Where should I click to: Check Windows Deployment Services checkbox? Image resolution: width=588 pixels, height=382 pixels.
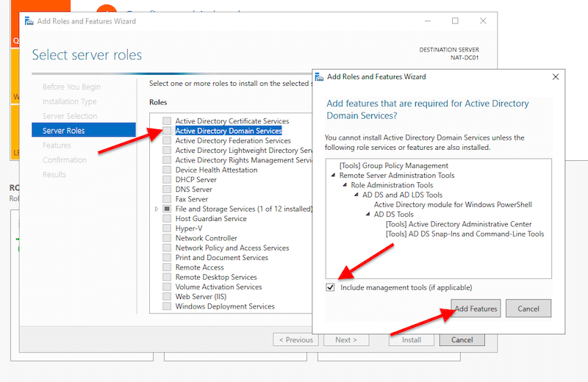point(167,306)
